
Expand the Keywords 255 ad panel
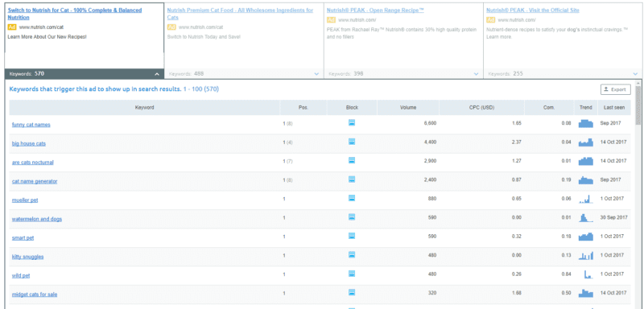coord(636,74)
